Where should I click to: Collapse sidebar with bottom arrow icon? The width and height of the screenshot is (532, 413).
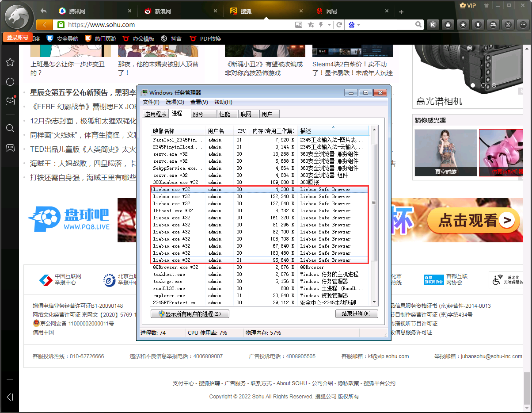10,397
